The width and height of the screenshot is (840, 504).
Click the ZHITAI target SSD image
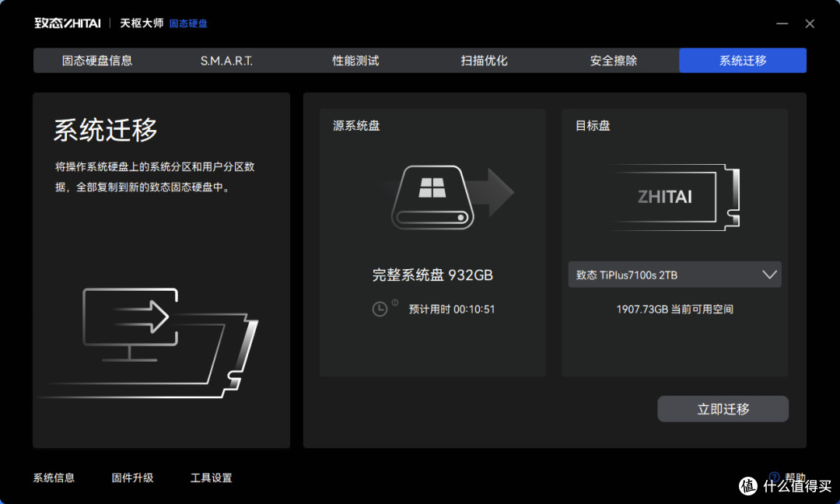[675, 197]
